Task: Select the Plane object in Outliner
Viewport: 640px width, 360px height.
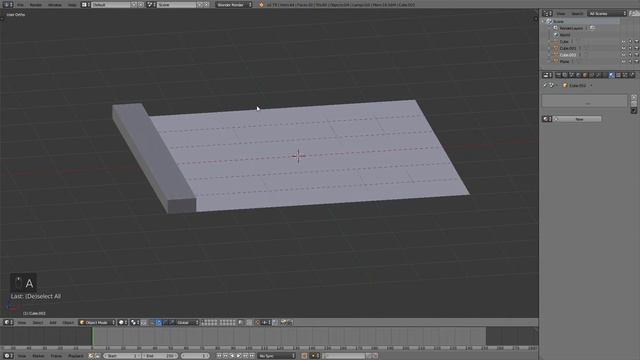Action: click(x=564, y=61)
